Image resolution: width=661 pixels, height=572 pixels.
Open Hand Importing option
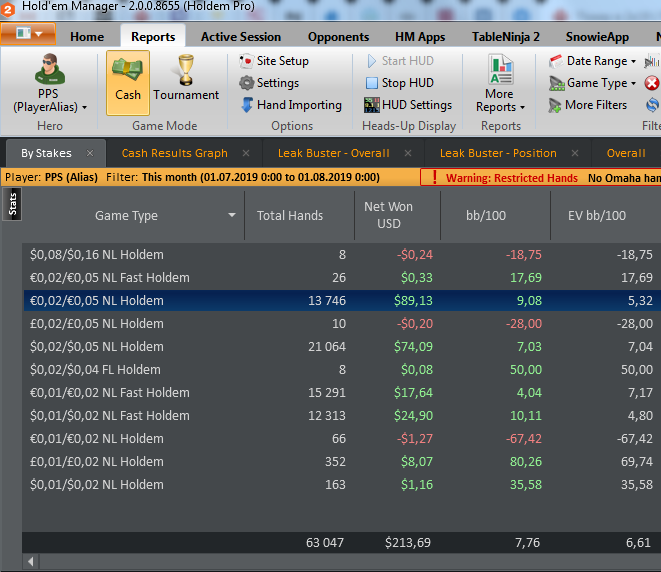(292, 105)
